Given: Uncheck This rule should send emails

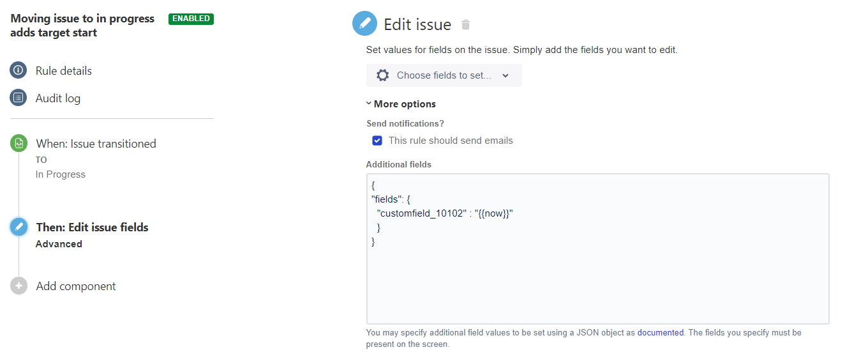Looking at the screenshot, I should (x=377, y=141).
